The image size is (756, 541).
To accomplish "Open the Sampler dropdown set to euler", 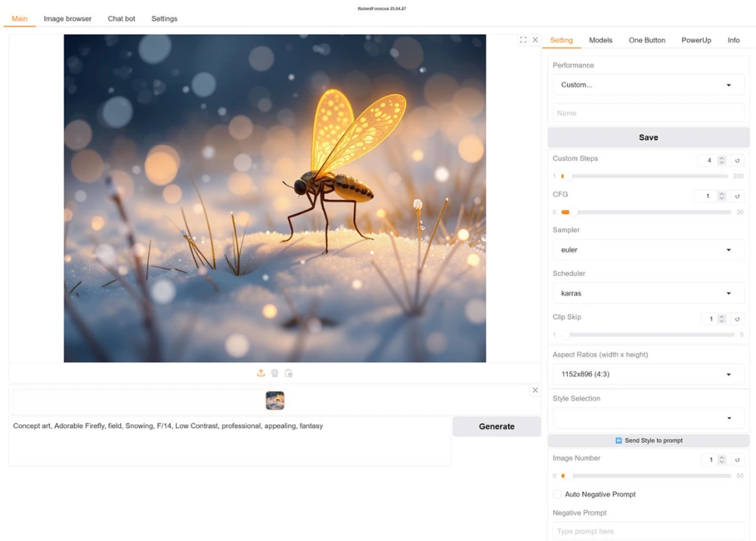I will (649, 250).
